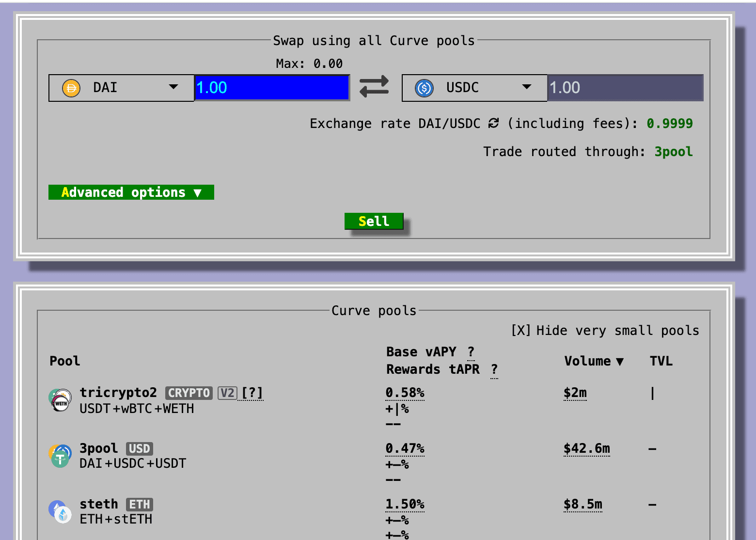Screen dimensions: 756x540
Task: Click the V2 badge on tricrypto2
Action: click(x=227, y=393)
